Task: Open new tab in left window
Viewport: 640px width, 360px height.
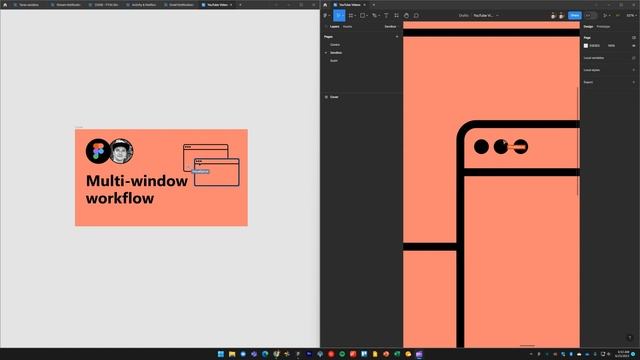Action: (x=240, y=5)
